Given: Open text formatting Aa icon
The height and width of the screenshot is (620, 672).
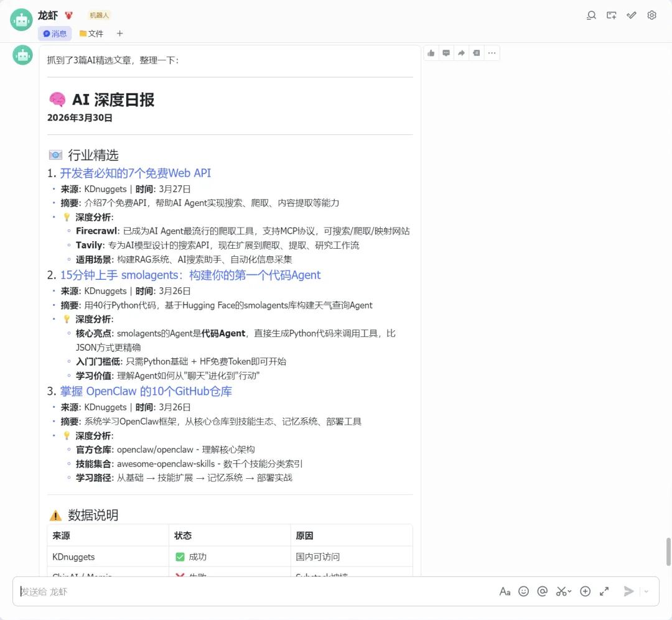Looking at the screenshot, I should (x=505, y=592).
